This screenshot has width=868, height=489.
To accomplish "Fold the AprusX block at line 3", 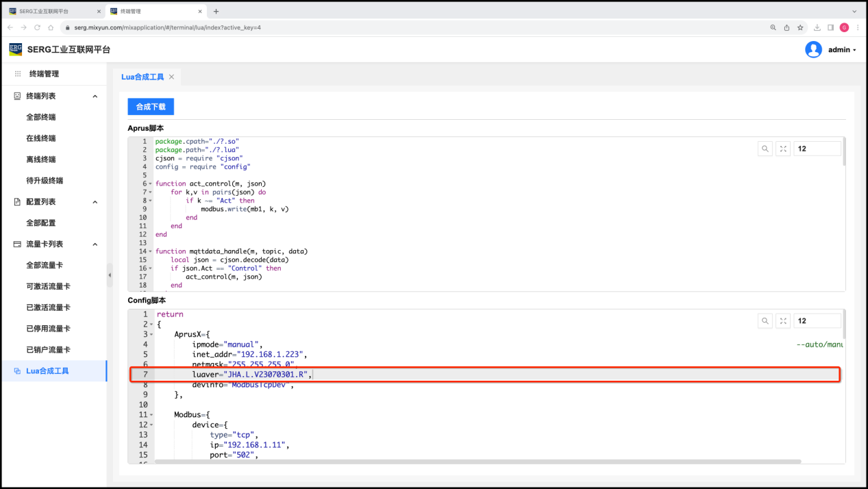I will [x=151, y=334].
